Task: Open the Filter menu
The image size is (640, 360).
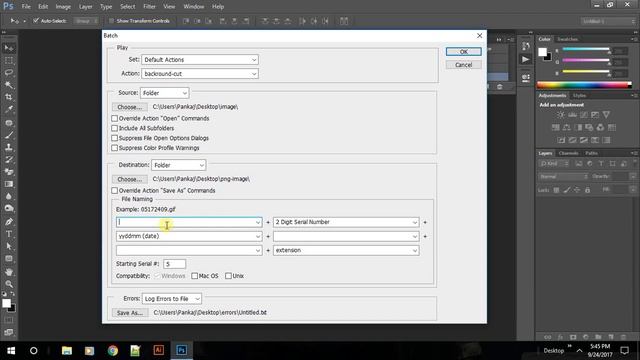Action: 149,7
